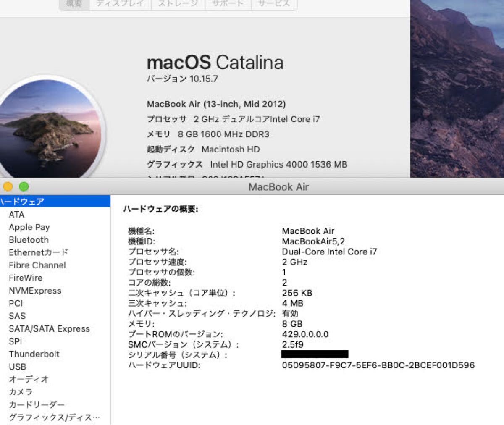Screen dimensions: 504x425
Task: Open Apple Pay sidebar entry
Action: [x=29, y=227]
